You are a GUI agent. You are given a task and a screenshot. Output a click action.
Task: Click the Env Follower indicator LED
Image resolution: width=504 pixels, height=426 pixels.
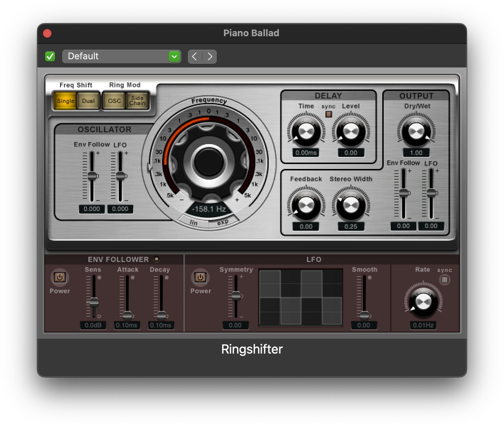(x=156, y=259)
